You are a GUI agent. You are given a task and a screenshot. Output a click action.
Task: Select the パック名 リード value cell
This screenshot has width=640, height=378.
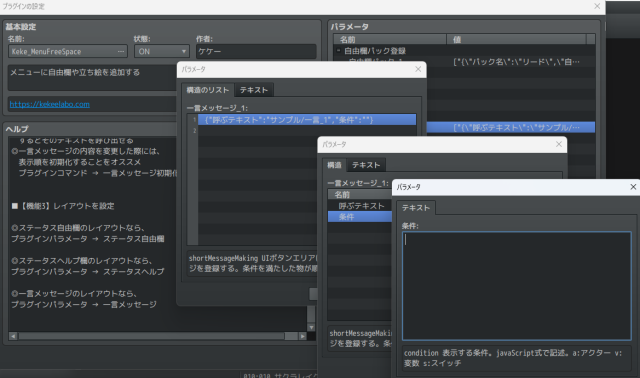point(516,62)
